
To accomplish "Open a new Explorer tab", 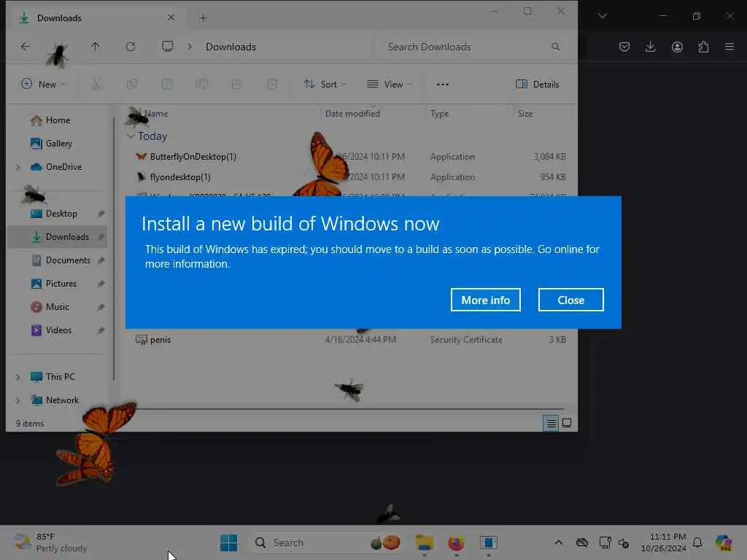I will (x=203, y=18).
